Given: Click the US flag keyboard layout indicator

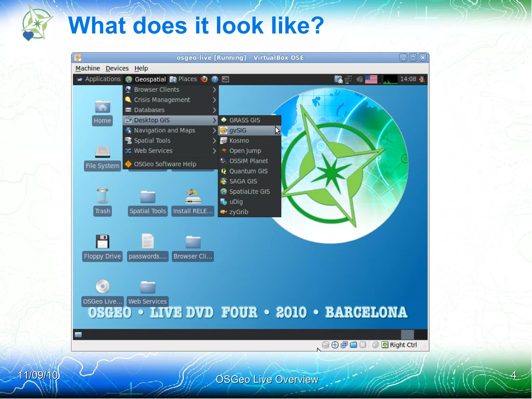Looking at the screenshot, I should [x=371, y=79].
